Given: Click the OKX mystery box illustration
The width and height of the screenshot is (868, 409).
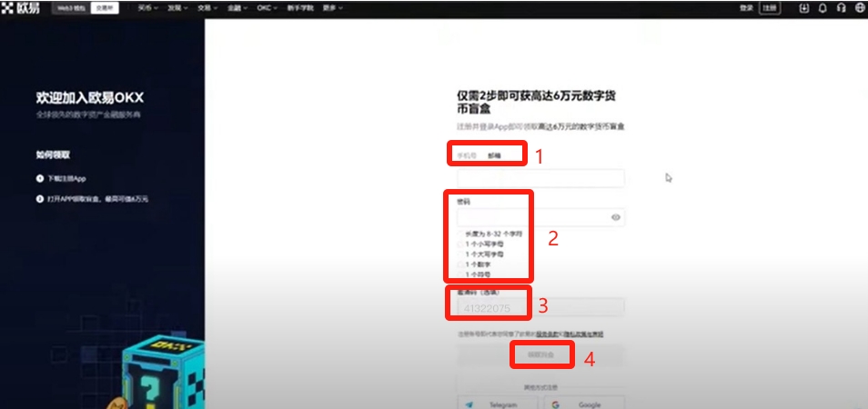Looking at the screenshot, I should [160, 373].
